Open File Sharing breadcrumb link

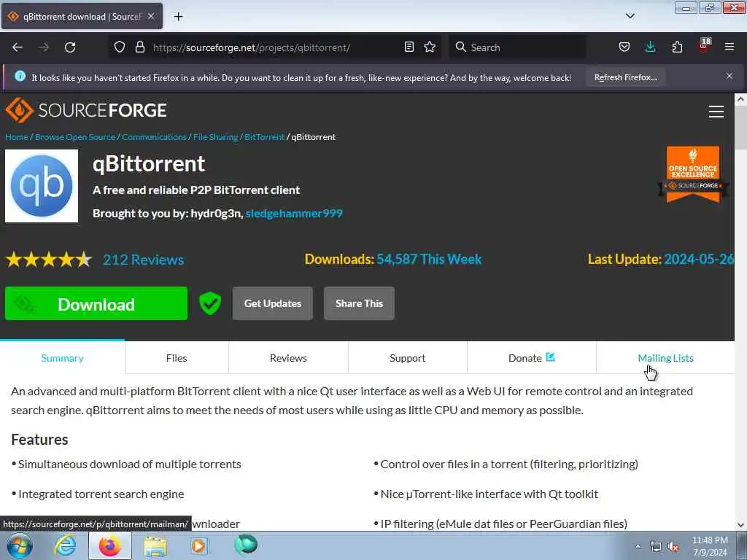pos(215,136)
